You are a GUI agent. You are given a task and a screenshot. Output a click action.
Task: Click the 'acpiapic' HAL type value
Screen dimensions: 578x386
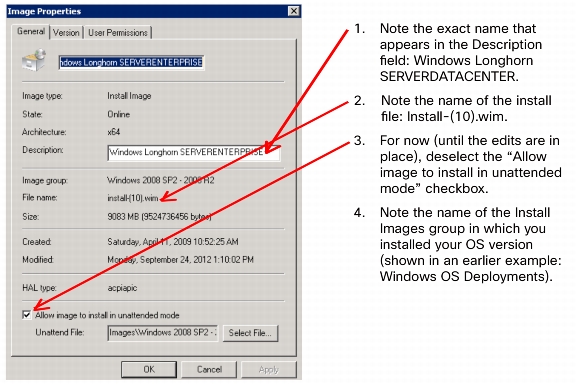[122, 288]
